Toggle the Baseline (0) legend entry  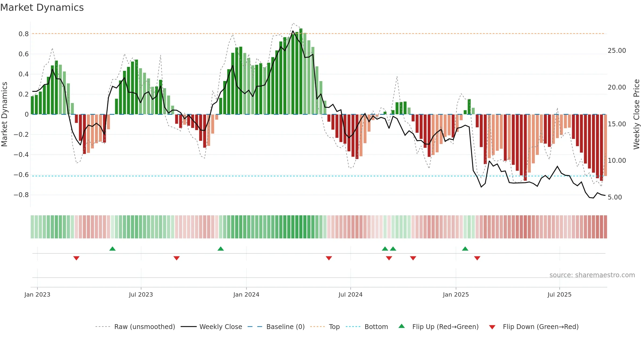[276, 327]
